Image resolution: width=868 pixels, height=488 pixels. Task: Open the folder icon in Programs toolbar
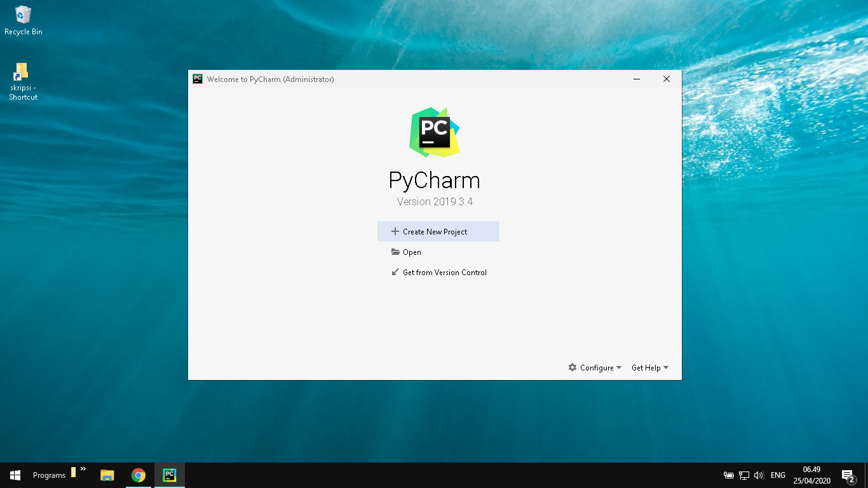click(x=73, y=472)
